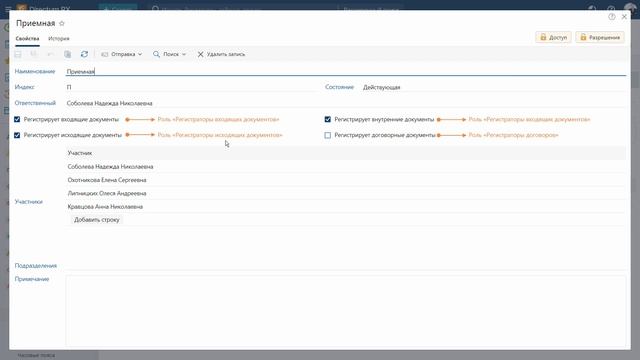
Task: Click the magnifier icon of Поиск
Action: 156,54
